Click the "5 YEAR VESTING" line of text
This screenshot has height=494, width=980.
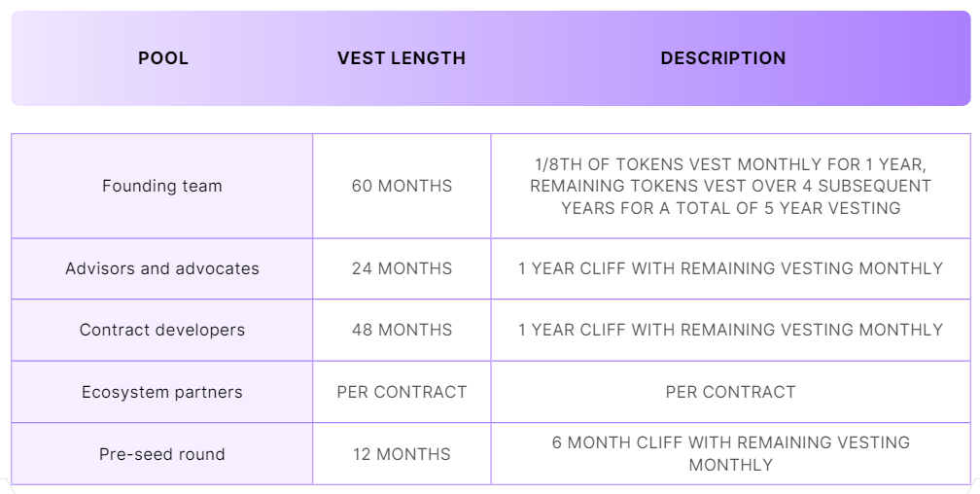tap(730, 208)
